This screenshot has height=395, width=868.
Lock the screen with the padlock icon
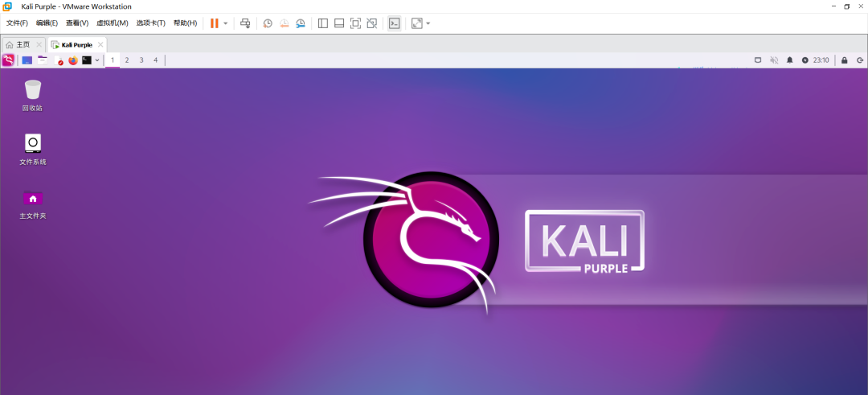[844, 60]
